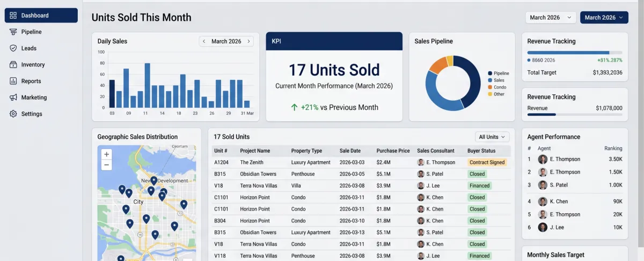
Task: Expand the white March 2026 dropdown
Action: click(551, 18)
